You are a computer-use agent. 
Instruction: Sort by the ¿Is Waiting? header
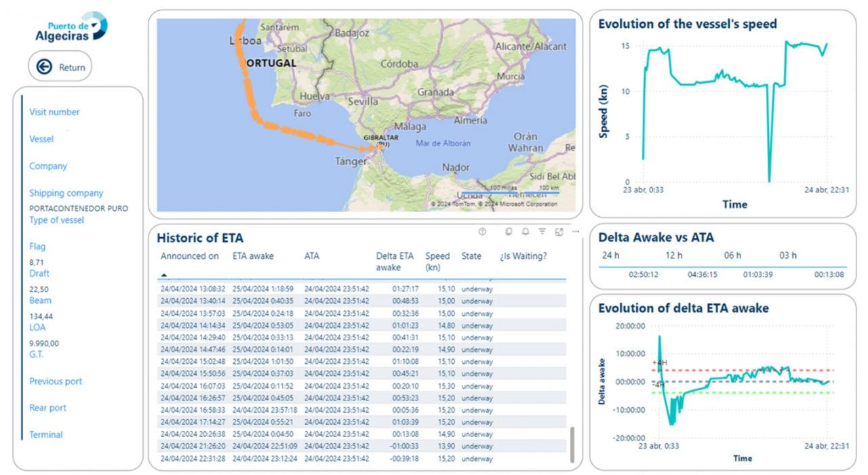[x=523, y=256]
